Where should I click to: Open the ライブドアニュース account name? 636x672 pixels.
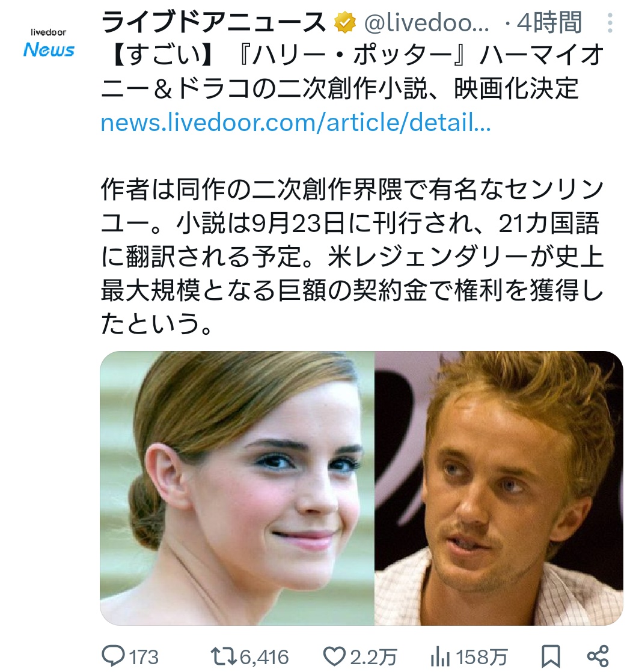(x=213, y=23)
